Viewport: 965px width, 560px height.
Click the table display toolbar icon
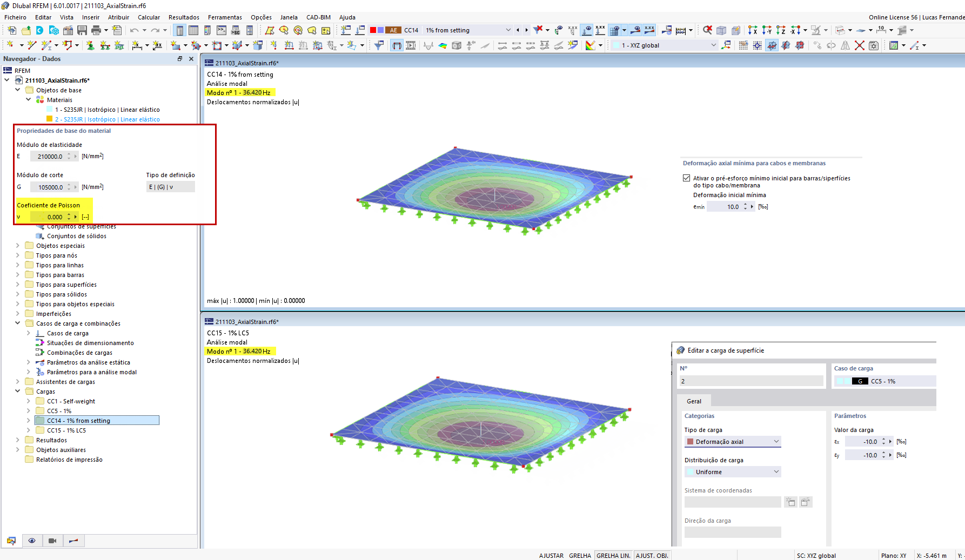[193, 30]
